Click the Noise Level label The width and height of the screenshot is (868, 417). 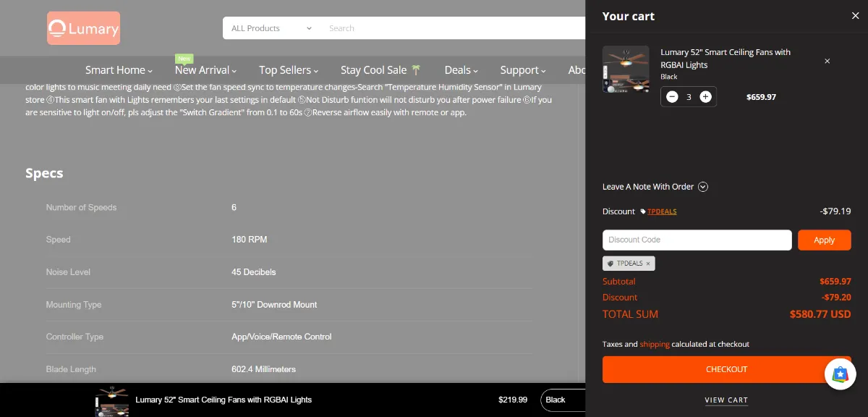(x=68, y=272)
